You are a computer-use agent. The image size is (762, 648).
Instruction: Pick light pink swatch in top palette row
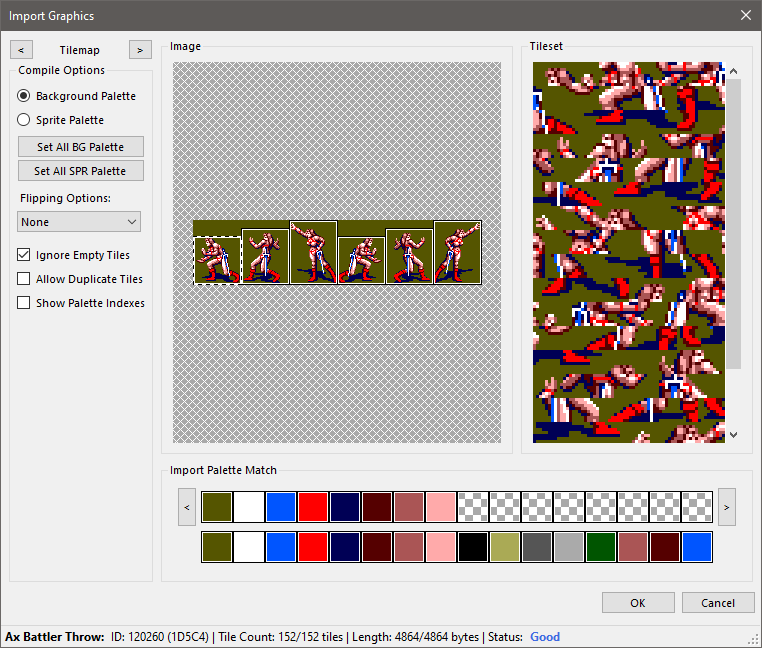[441, 507]
